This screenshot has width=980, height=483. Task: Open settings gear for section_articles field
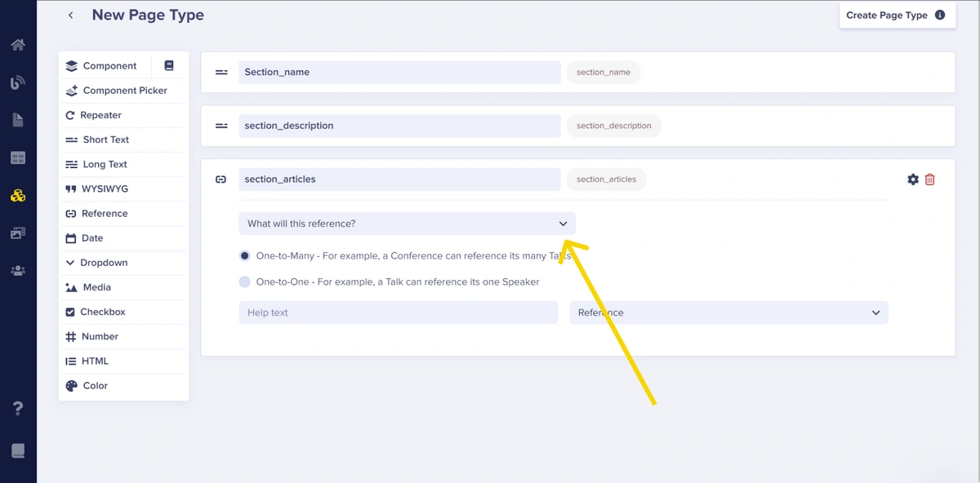pyautogui.click(x=913, y=179)
